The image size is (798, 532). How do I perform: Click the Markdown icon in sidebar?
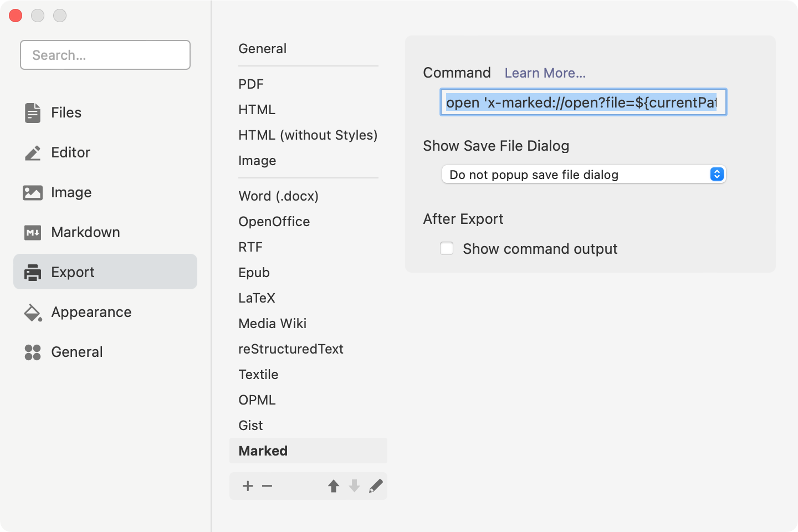33,232
